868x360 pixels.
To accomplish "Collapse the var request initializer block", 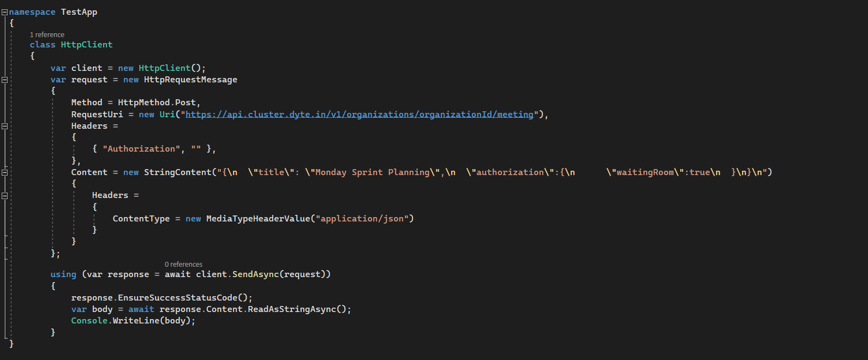I will [x=4, y=80].
